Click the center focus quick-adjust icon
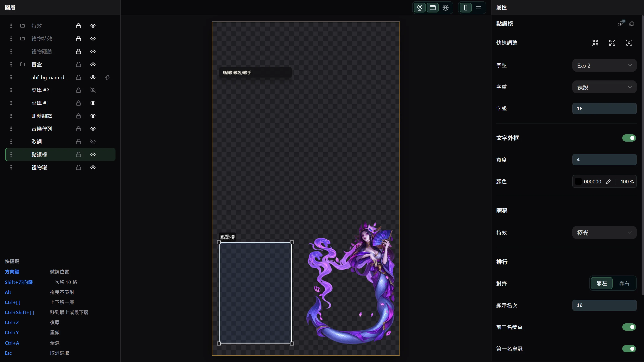 tap(629, 43)
